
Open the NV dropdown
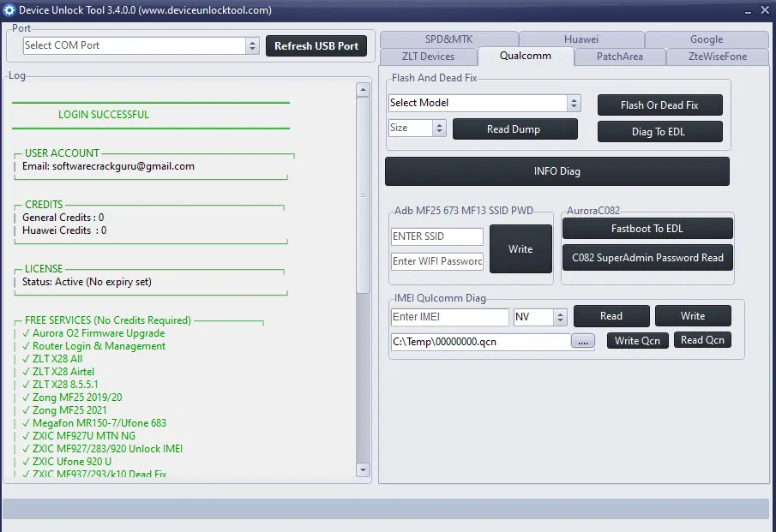[x=562, y=315]
